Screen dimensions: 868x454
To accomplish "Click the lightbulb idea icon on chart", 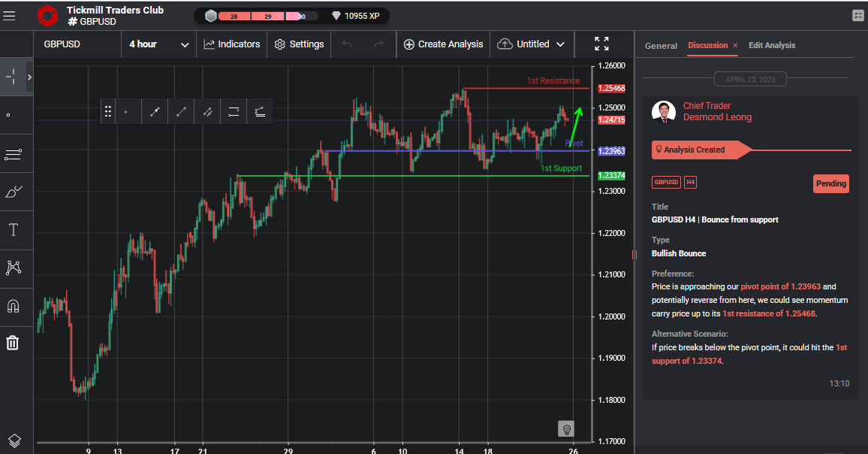I will [x=566, y=429].
